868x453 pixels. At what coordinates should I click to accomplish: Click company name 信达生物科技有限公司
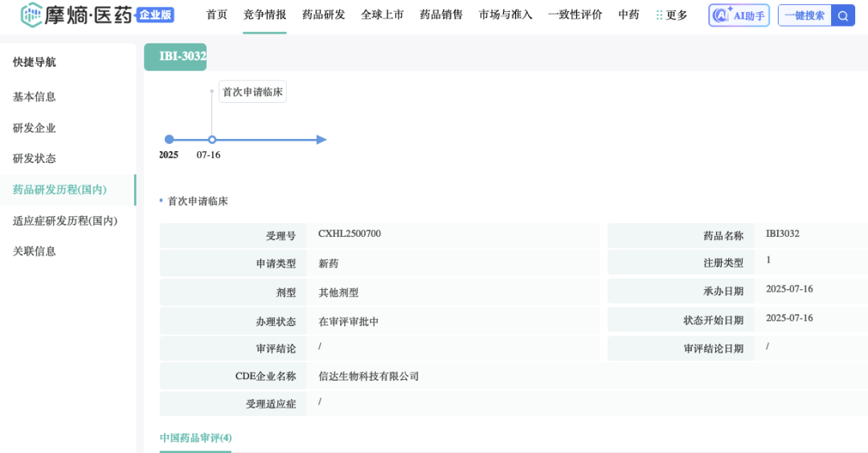(x=368, y=377)
